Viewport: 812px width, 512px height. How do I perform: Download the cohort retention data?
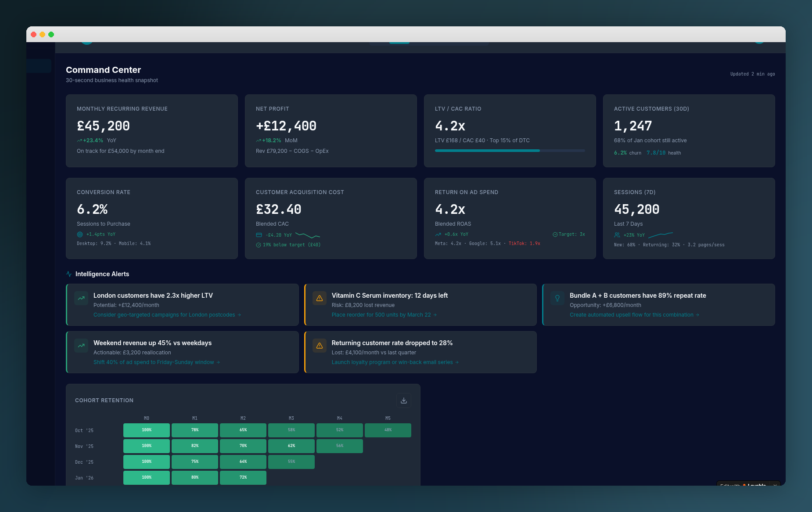tap(404, 400)
